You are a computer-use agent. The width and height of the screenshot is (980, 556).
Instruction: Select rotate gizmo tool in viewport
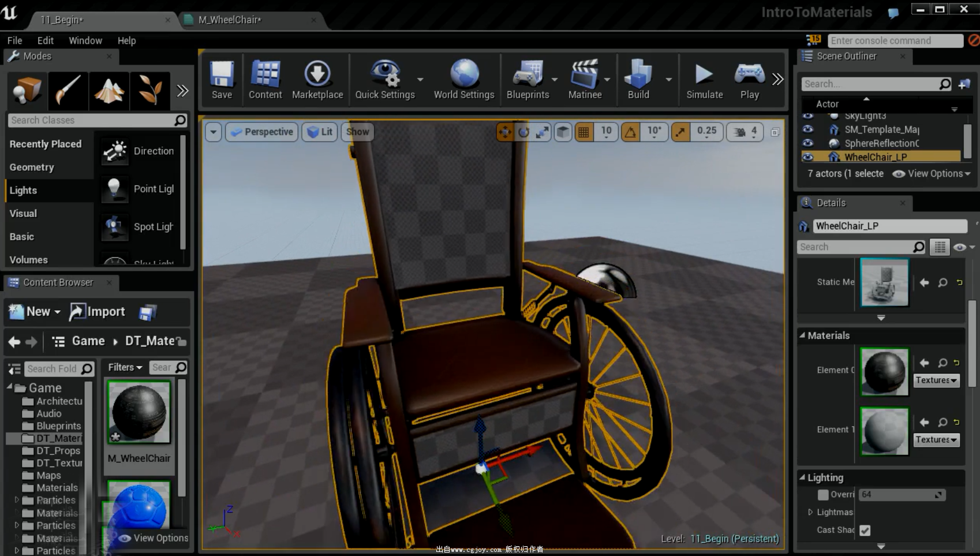tap(523, 132)
